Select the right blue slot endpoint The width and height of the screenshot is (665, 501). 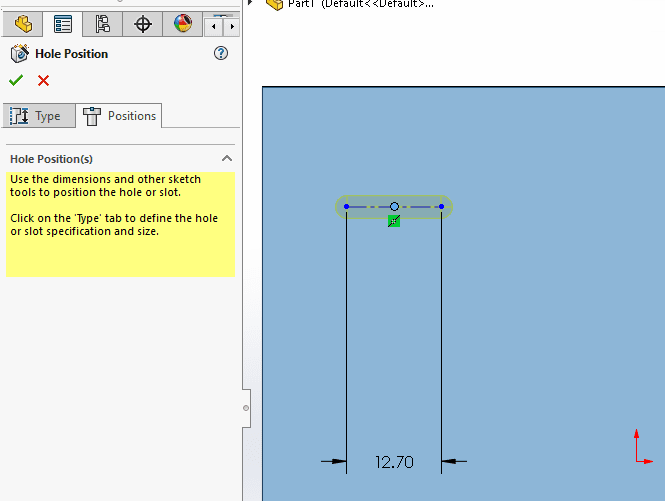tap(441, 207)
